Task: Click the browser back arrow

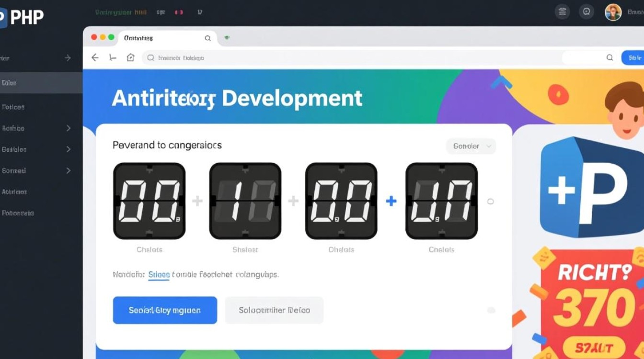Action: point(95,57)
